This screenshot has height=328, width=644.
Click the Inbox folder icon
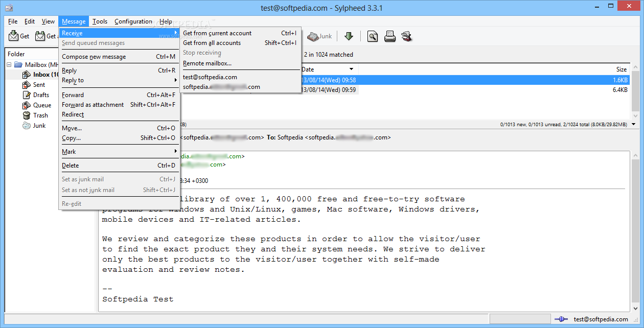27,75
